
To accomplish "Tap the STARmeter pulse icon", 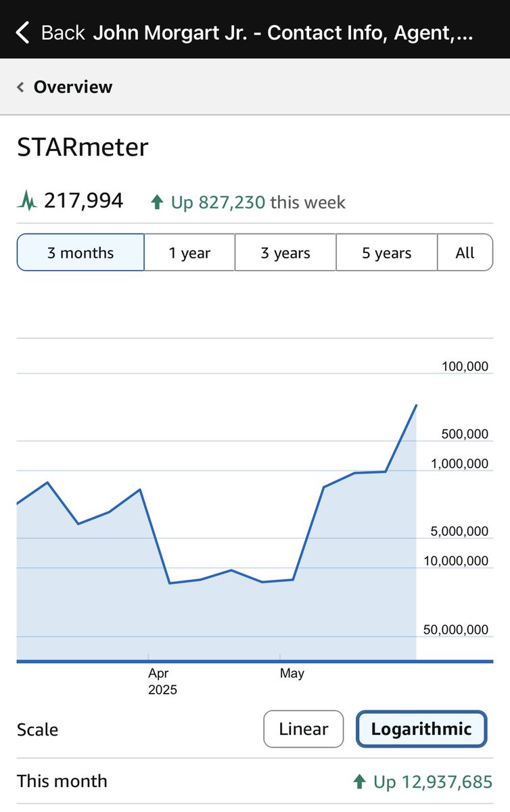I will (27, 201).
